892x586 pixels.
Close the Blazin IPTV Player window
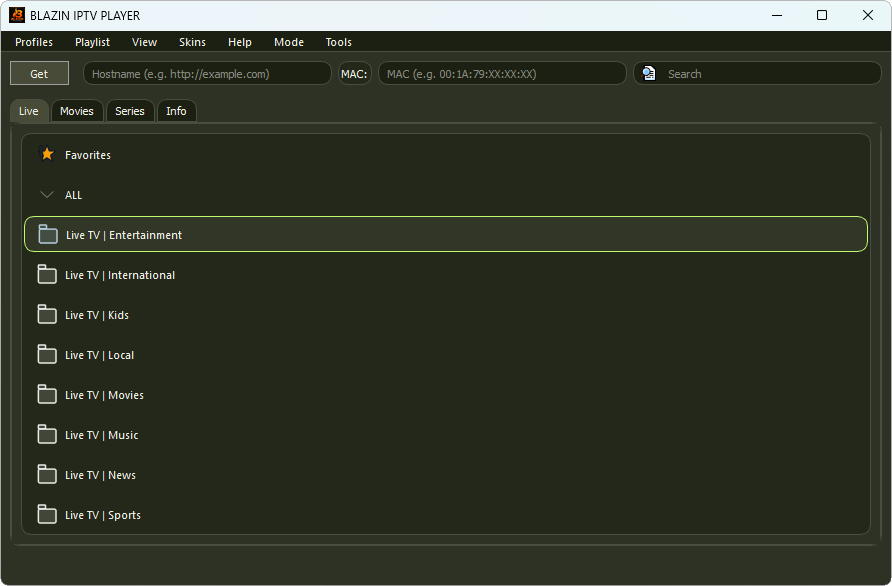point(868,15)
